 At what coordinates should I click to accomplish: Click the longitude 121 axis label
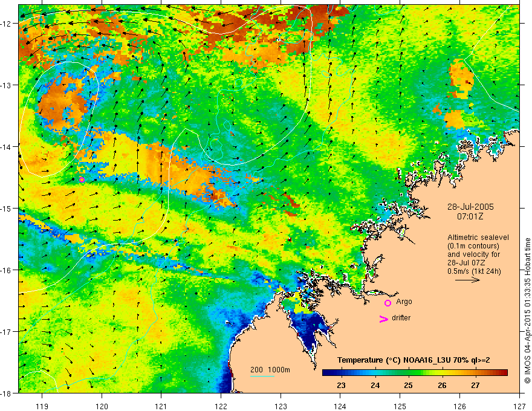161,406
